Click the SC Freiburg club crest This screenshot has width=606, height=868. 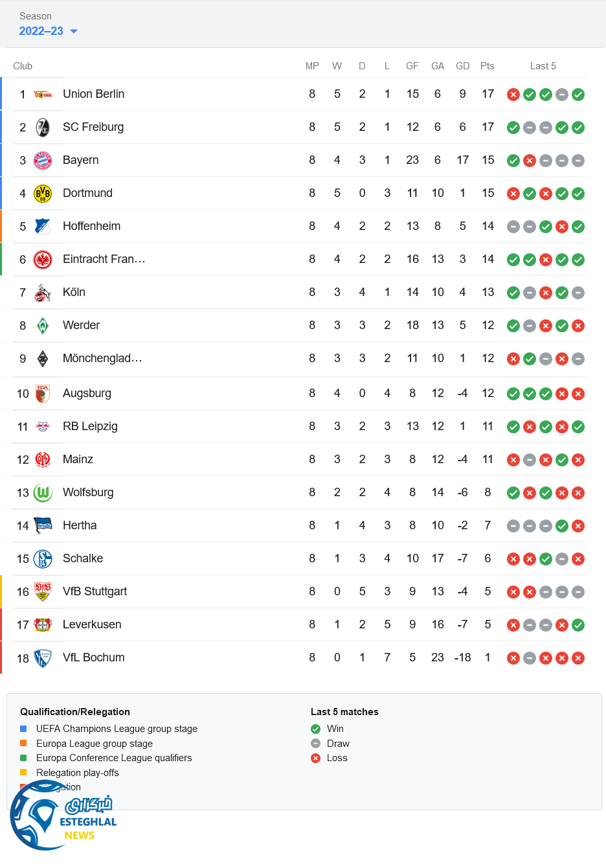pos(43,128)
